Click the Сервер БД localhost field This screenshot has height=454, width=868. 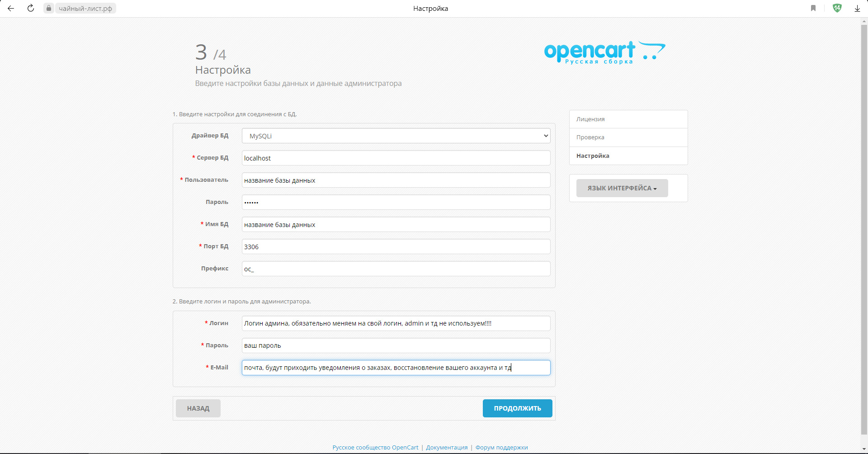[396, 158]
